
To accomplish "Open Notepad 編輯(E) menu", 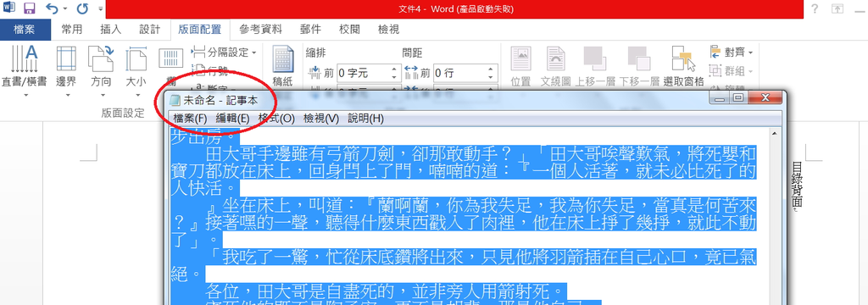I will point(232,118).
